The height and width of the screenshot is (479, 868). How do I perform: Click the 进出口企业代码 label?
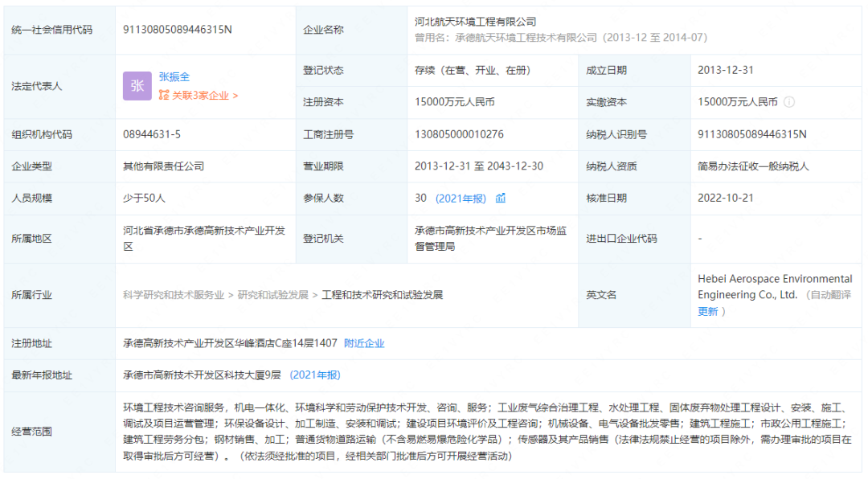click(x=621, y=239)
